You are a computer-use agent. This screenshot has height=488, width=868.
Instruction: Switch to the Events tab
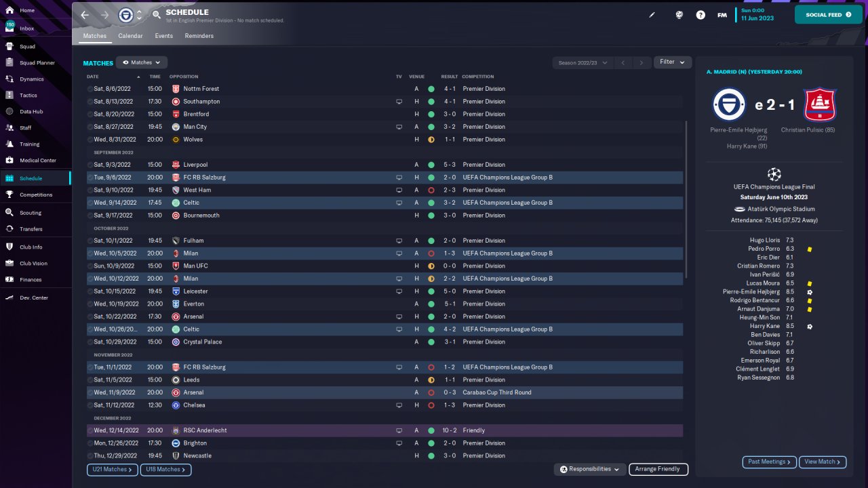point(163,36)
